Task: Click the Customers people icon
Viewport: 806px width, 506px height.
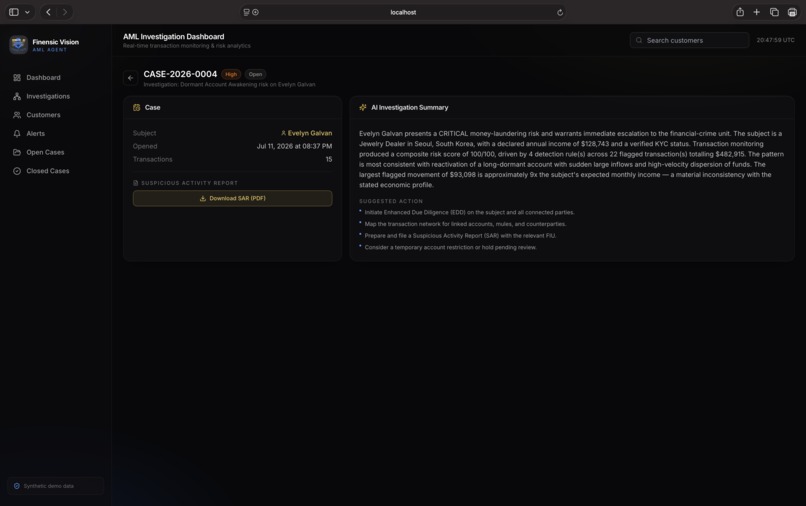Action: (17, 115)
